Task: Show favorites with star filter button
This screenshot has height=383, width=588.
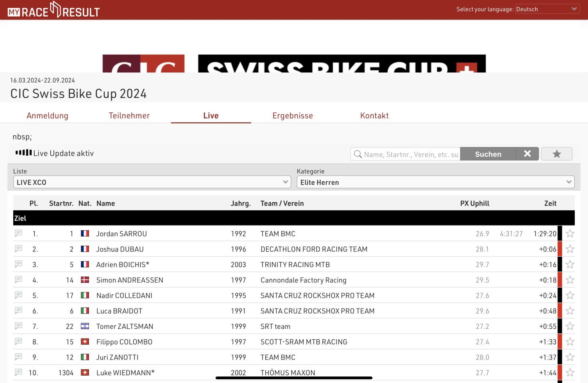Action: (x=556, y=154)
